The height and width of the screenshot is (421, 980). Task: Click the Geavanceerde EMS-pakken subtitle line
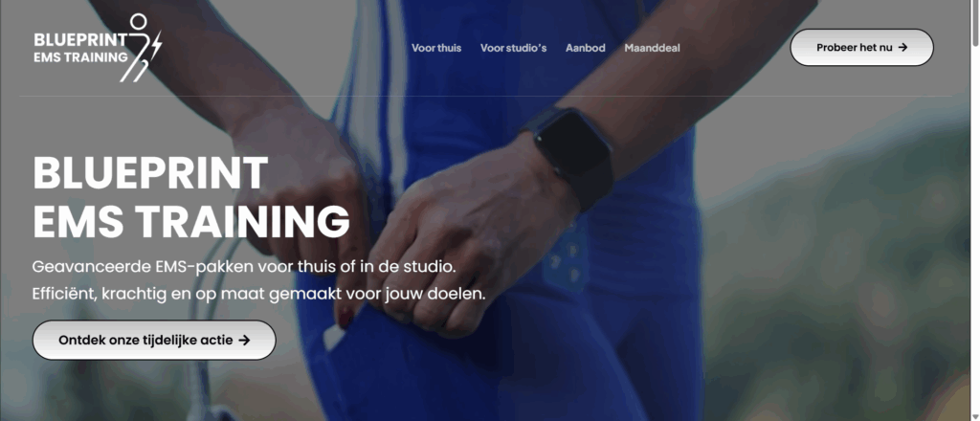244,267
